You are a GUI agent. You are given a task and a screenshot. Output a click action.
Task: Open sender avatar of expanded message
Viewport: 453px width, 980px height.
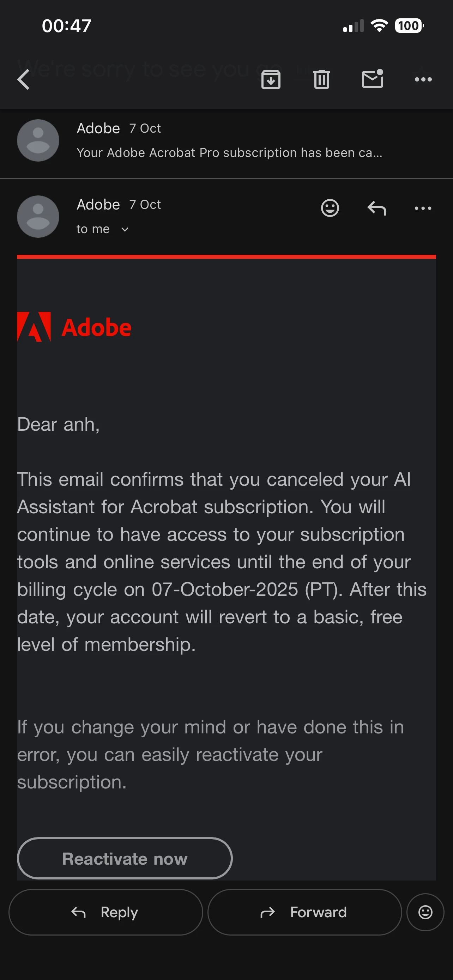tap(38, 217)
